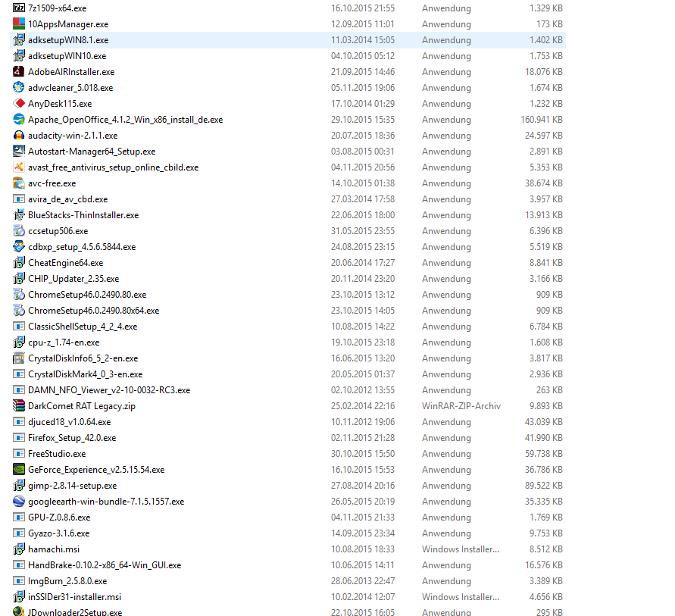This screenshot has width=675, height=616.
Task: Click the CheatEngine64.exe icon
Action: pos(18,263)
